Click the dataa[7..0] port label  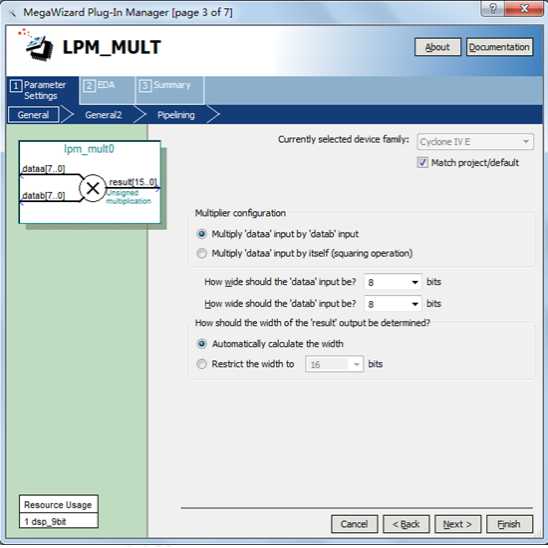tap(43, 169)
